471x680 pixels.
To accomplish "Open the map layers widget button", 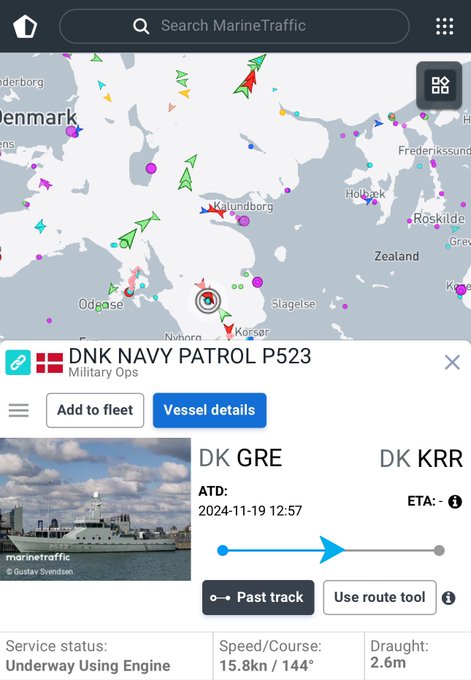I will tap(440, 85).
